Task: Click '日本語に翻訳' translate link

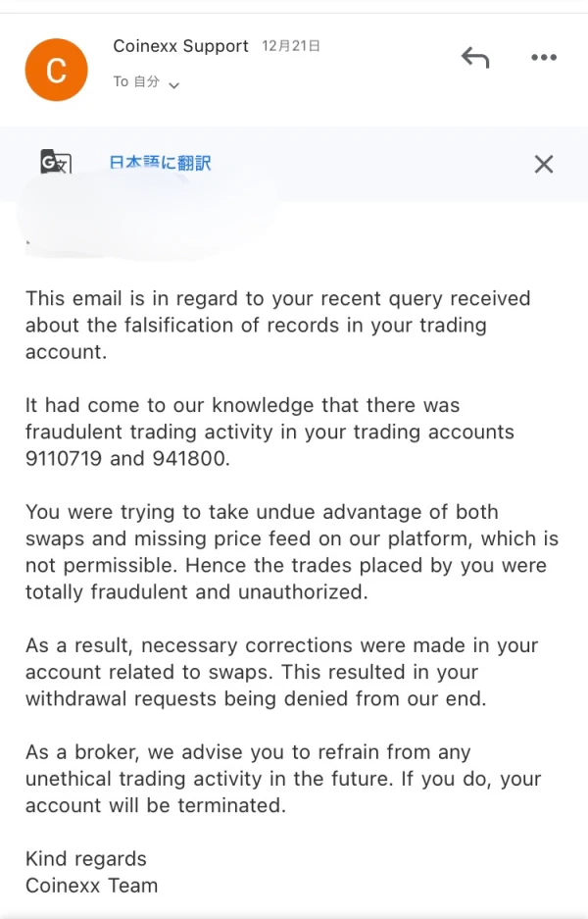Action: click(x=160, y=163)
